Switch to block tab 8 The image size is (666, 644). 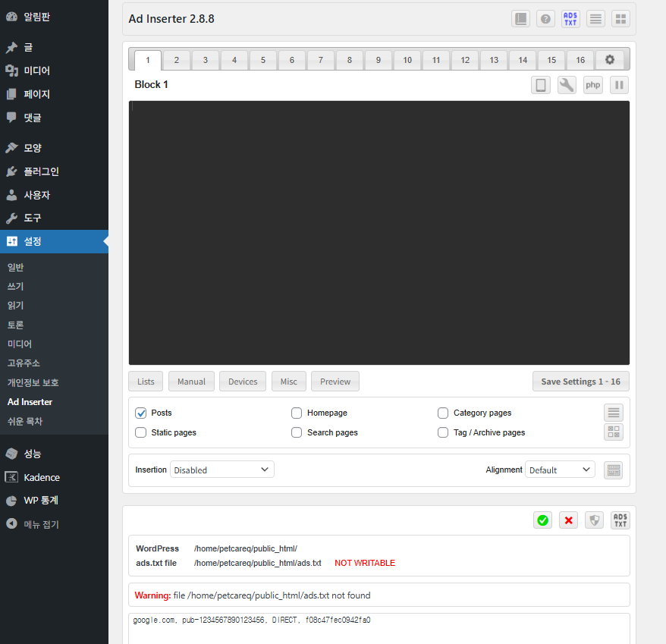point(349,60)
